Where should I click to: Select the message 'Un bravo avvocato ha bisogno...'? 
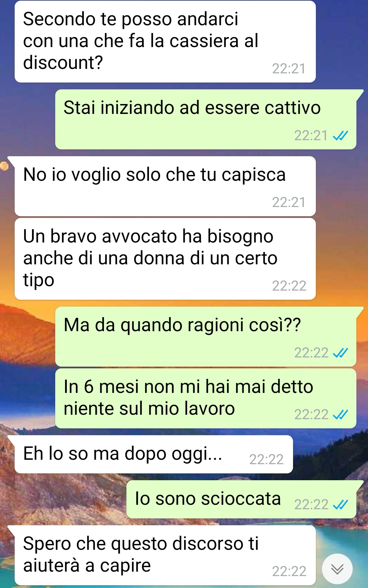(165, 259)
